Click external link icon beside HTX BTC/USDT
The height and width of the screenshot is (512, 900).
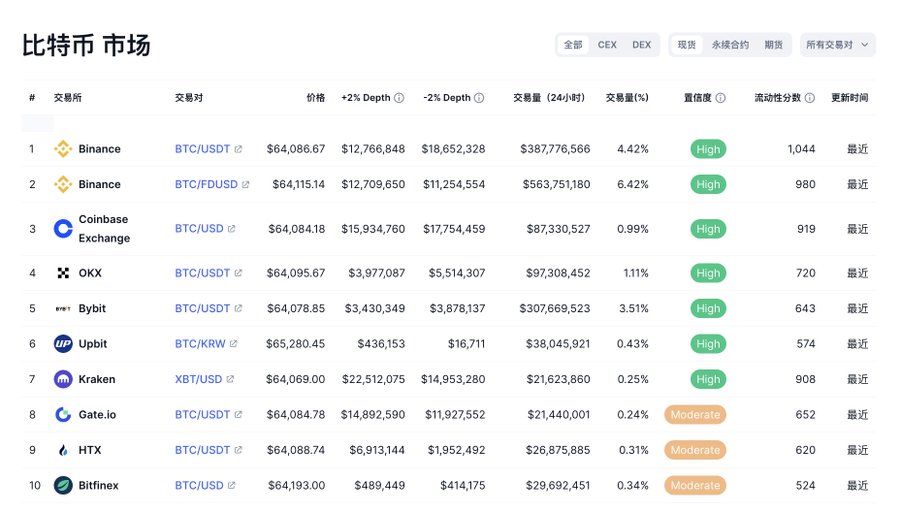[238, 450]
